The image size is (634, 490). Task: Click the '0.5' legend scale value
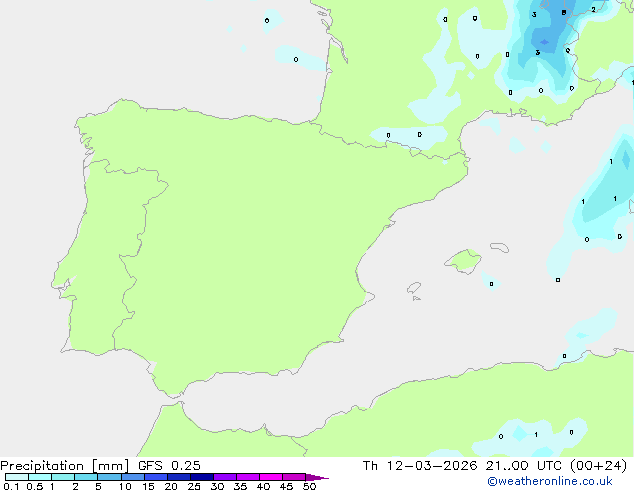35,486
